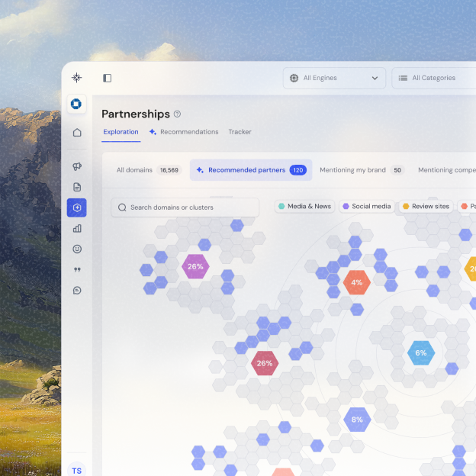Click the yellow Review sites color dot
Viewport: 476px width, 476px height.
click(406, 206)
